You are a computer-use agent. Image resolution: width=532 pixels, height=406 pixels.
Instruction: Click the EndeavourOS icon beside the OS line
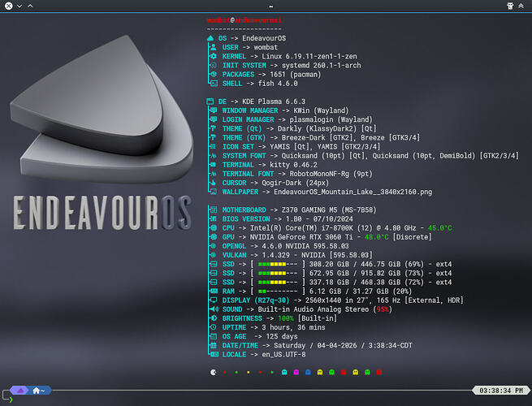click(x=210, y=38)
